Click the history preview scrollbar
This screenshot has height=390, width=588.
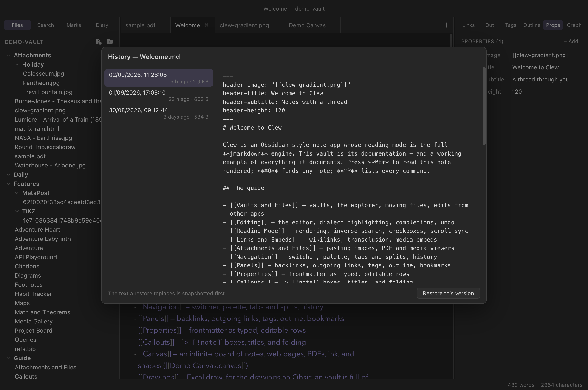tap(484, 106)
